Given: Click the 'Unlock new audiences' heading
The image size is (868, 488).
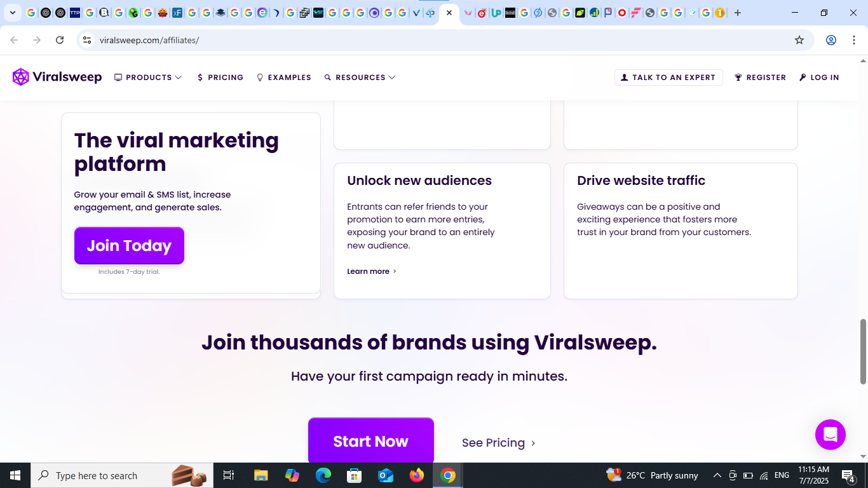Looking at the screenshot, I should 419,180.
